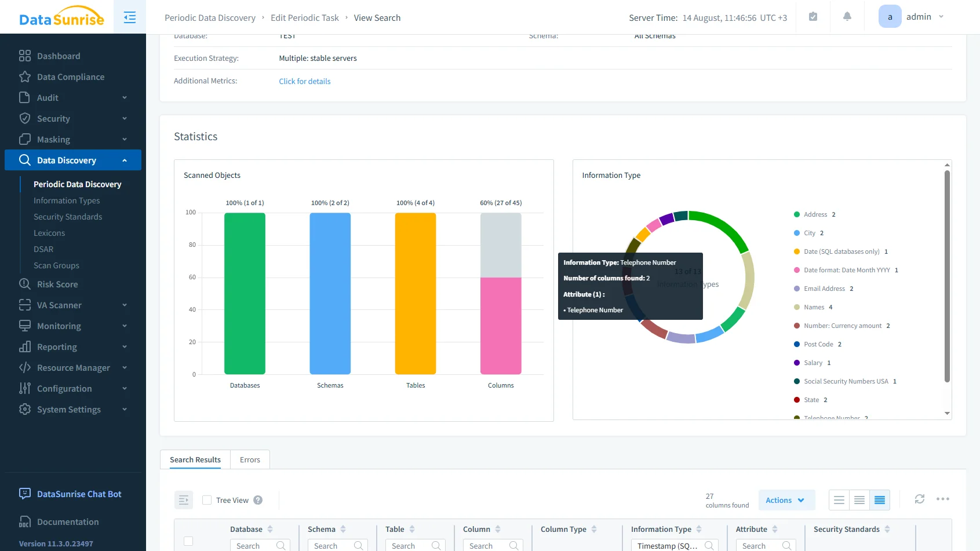Click the refresh icon above the results table

coord(920,499)
